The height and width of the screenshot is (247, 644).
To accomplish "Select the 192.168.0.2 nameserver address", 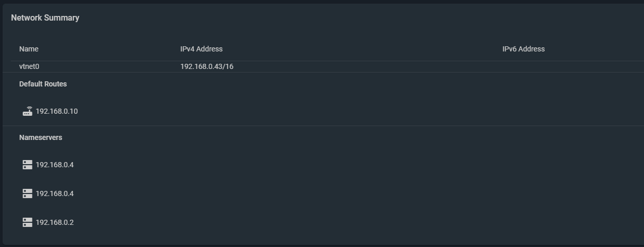I will [54, 222].
